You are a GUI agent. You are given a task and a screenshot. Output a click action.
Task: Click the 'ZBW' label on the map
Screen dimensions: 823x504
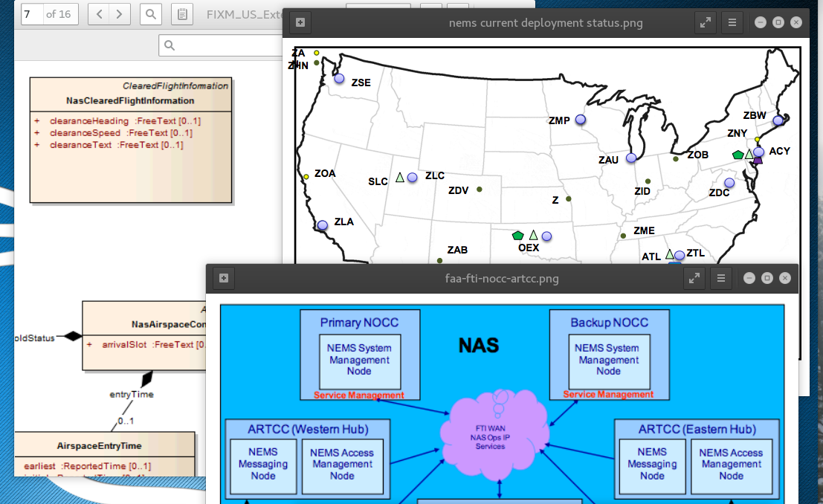pos(755,115)
